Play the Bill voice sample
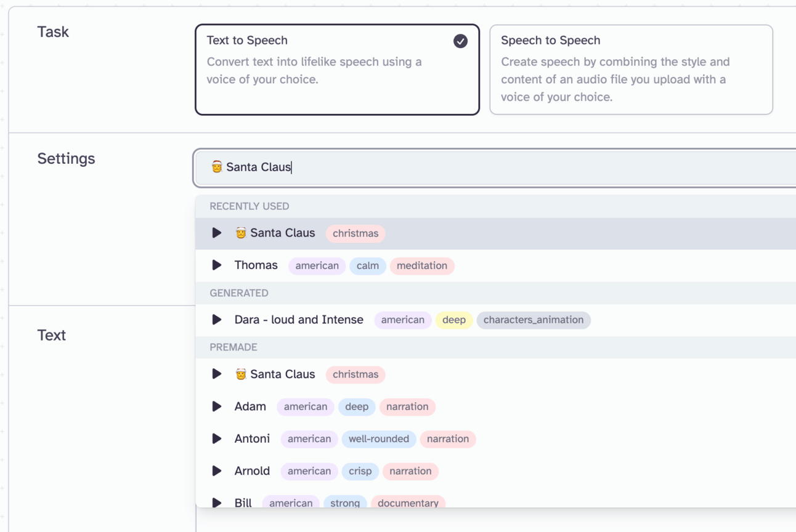This screenshot has height=532, width=796. (x=217, y=502)
